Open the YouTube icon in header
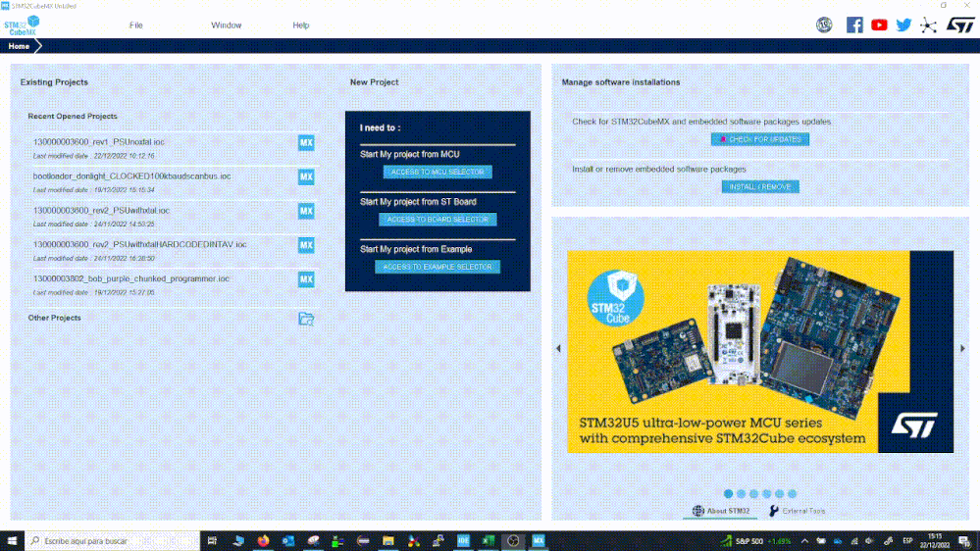 [879, 25]
